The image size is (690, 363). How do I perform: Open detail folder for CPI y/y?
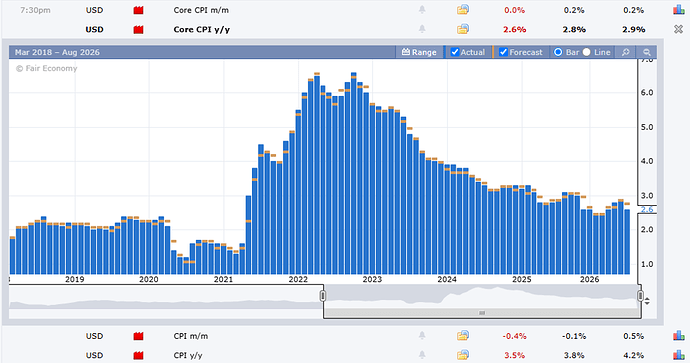463,355
